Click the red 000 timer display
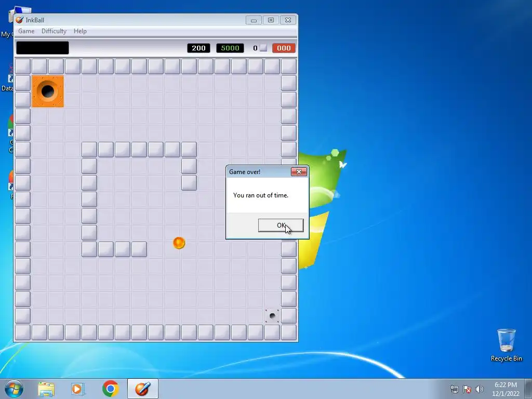532x399 pixels. (284, 48)
